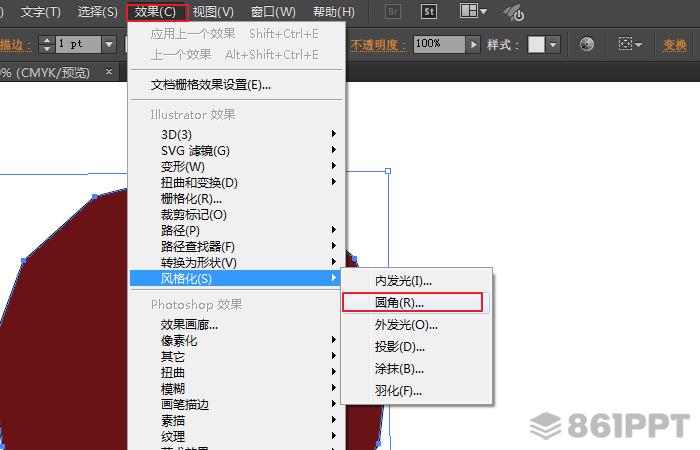Click the opacity 100% input field
Image resolution: width=700 pixels, height=450 pixels.
(439, 44)
